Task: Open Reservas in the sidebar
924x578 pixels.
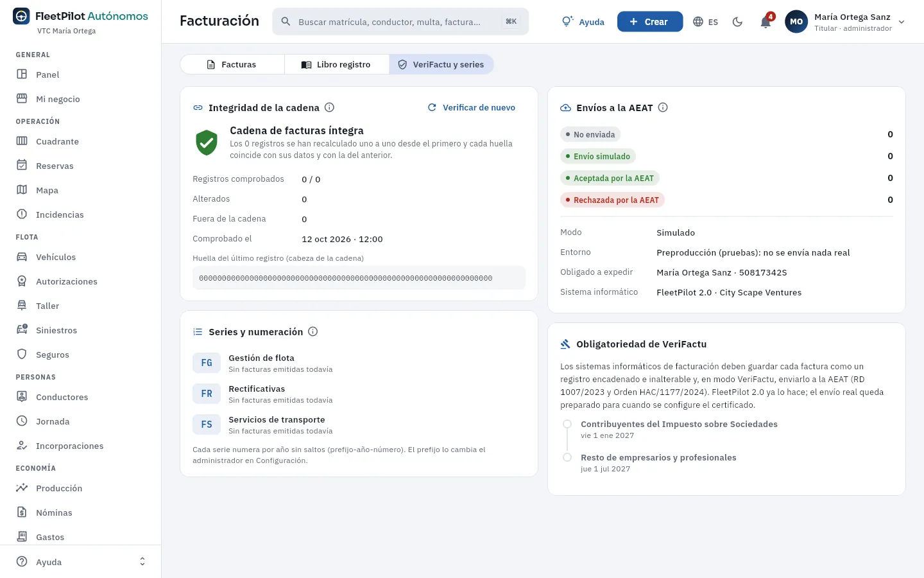Action: click(80, 166)
